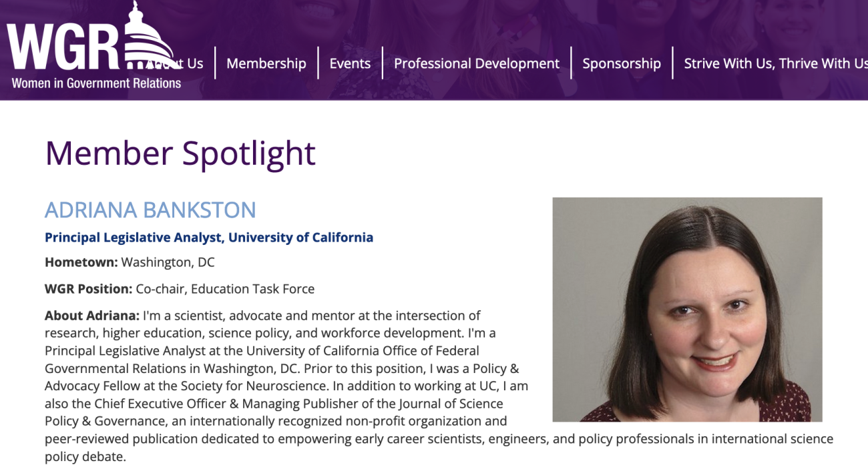Viewport: 868px width, 467px height.
Task: Select Professional Development in navigation
Action: pyautogui.click(x=476, y=63)
